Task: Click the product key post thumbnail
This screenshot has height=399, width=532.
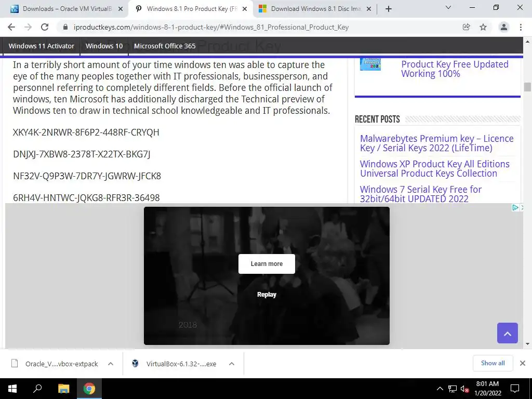Action: [370, 64]
